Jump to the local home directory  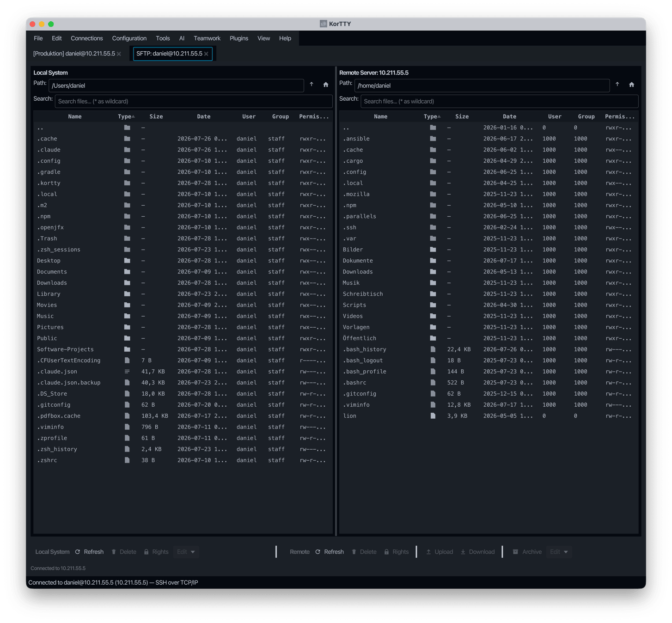point(326,85)
